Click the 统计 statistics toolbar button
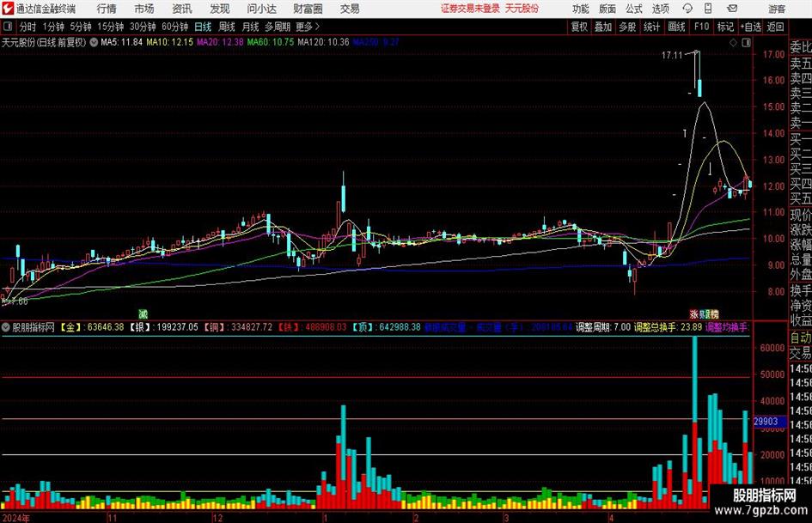This screenshot has width=812, height=523. [651, 27]
